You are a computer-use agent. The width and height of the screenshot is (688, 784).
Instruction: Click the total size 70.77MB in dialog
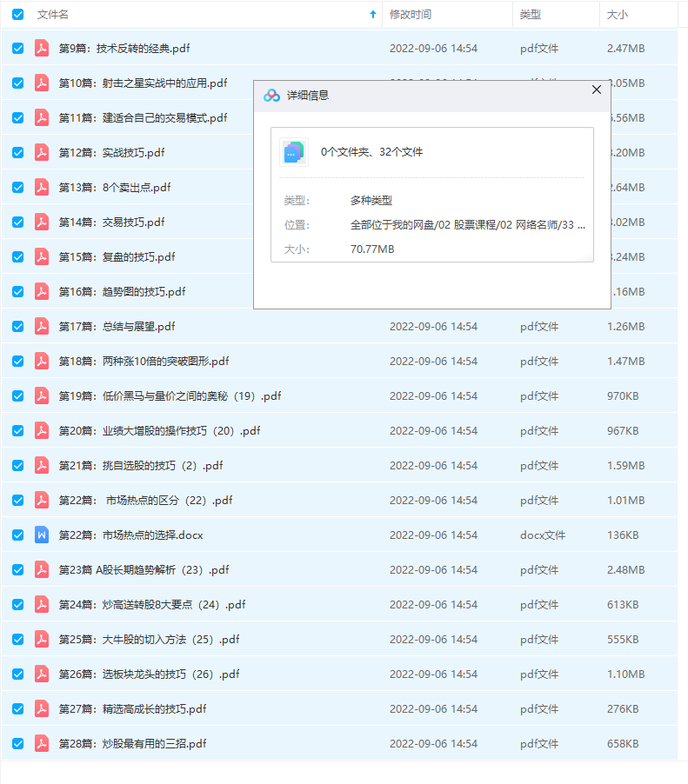tap(372, 249)
